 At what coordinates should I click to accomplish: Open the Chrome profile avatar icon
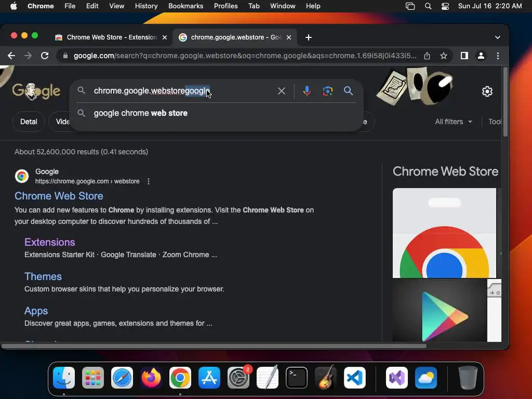(x=481, y=56)
